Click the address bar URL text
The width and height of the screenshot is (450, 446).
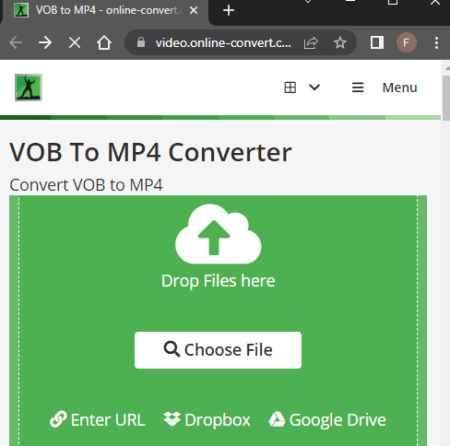(x=223, y=43)
